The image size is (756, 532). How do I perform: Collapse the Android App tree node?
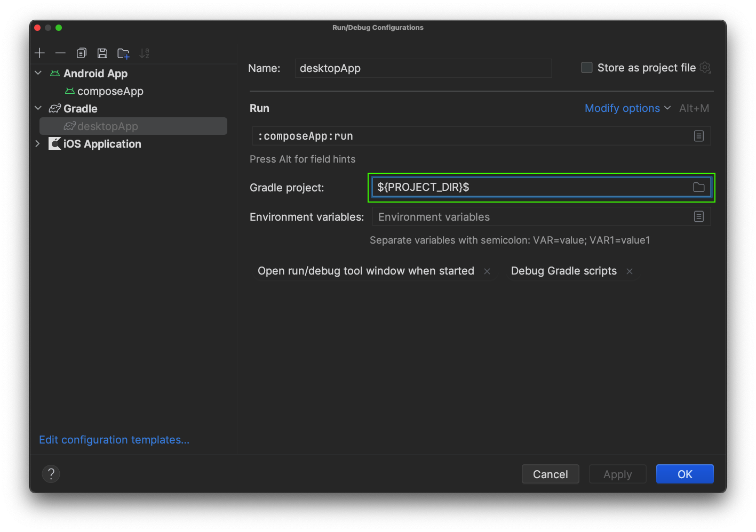pos(38,73)
